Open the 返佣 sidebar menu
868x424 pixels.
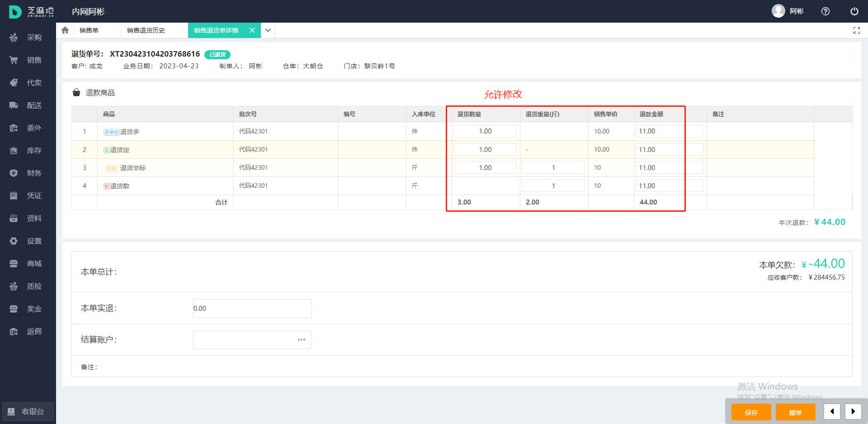click(x=27, y=332)
